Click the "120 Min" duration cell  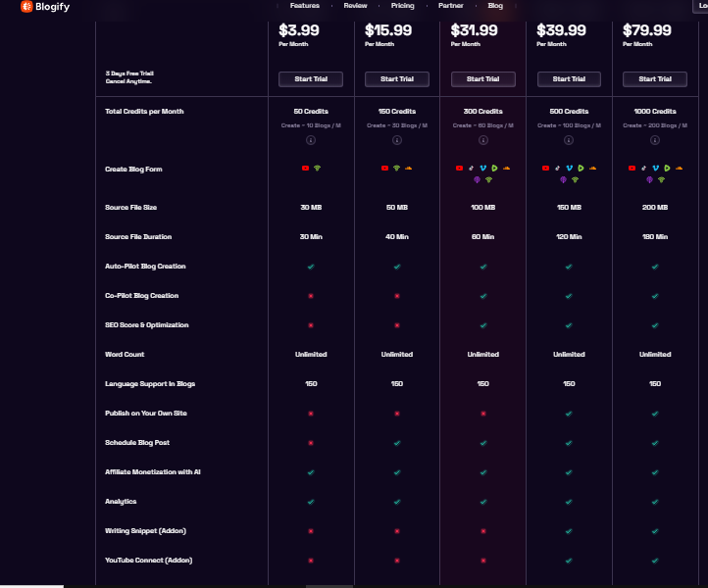(x=569, y=236)
